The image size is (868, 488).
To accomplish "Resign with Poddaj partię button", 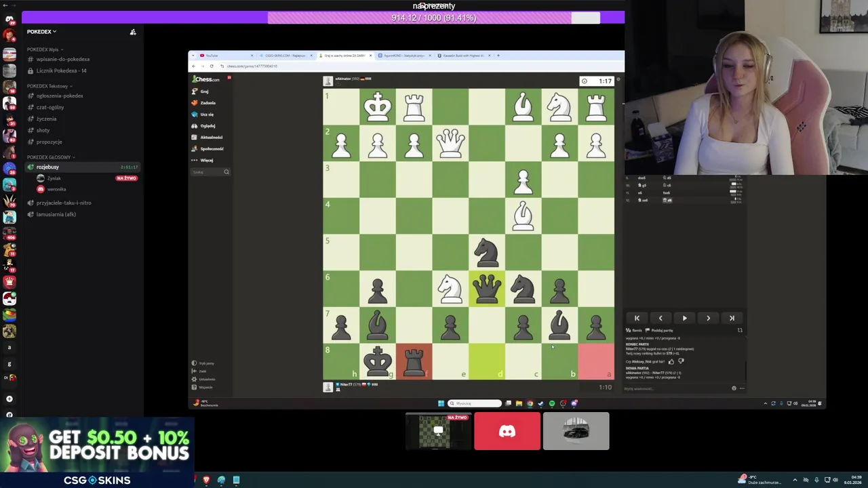I will point(660,330).
